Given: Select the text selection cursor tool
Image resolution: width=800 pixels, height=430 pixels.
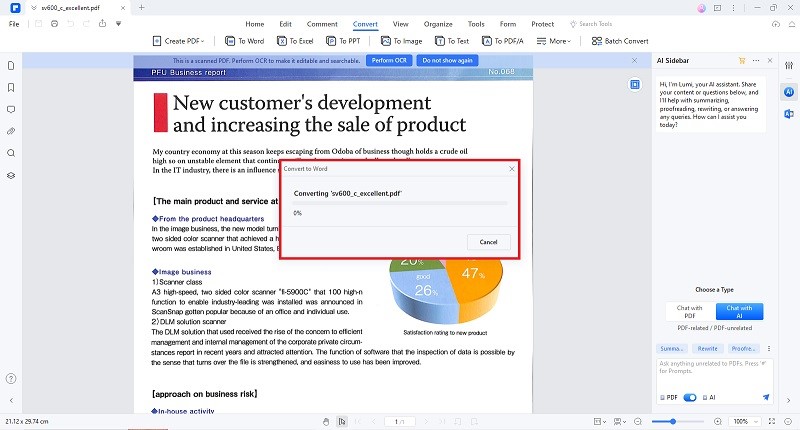Looking at the screenshot, I should 342,421.
